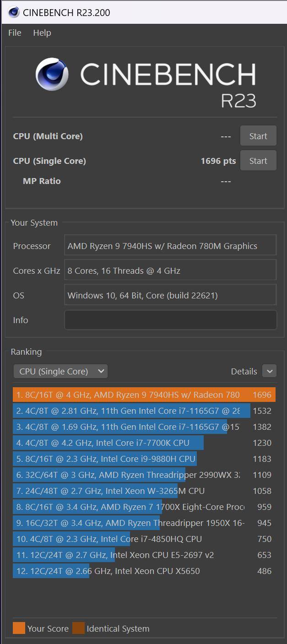This screenshot has width=287, height=644.
Task: Click the Cinebench sphere logo in header
Action: coord(52,74)
